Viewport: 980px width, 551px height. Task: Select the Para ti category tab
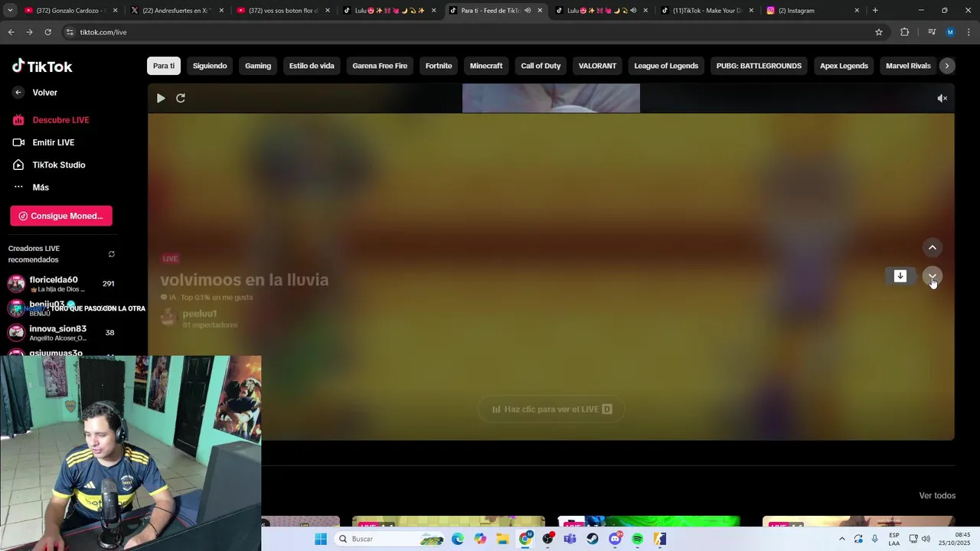tap(164, 66)
